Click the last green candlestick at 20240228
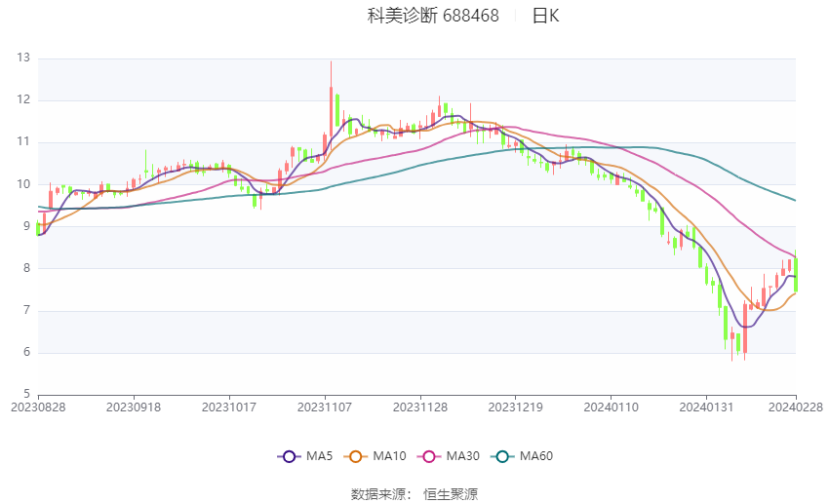The height and width of the screenshot is (504, 829). (796, 274)
